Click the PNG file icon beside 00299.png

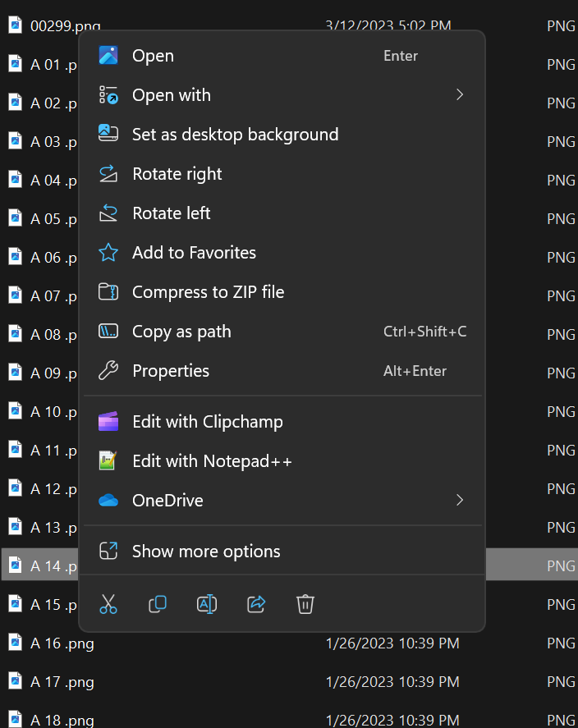point(14,25)
